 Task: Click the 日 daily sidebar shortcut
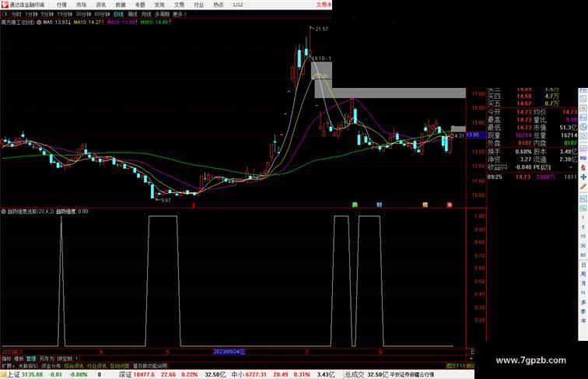pos(583,265)
